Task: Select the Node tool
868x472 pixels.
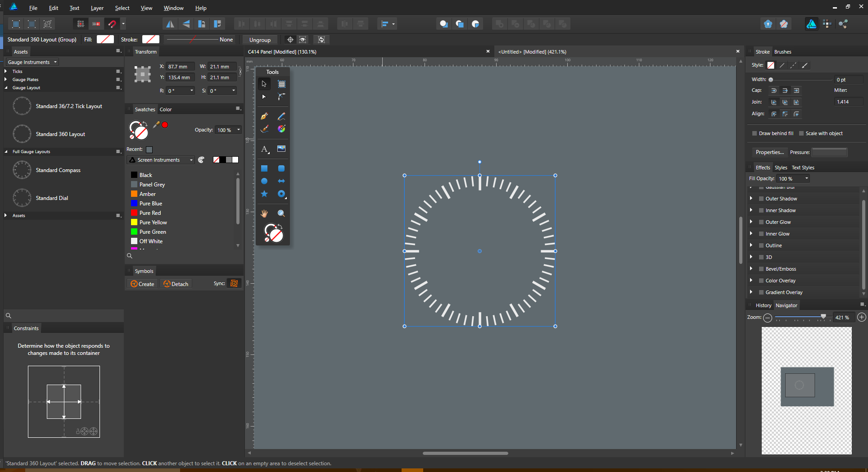Action: 264,97
